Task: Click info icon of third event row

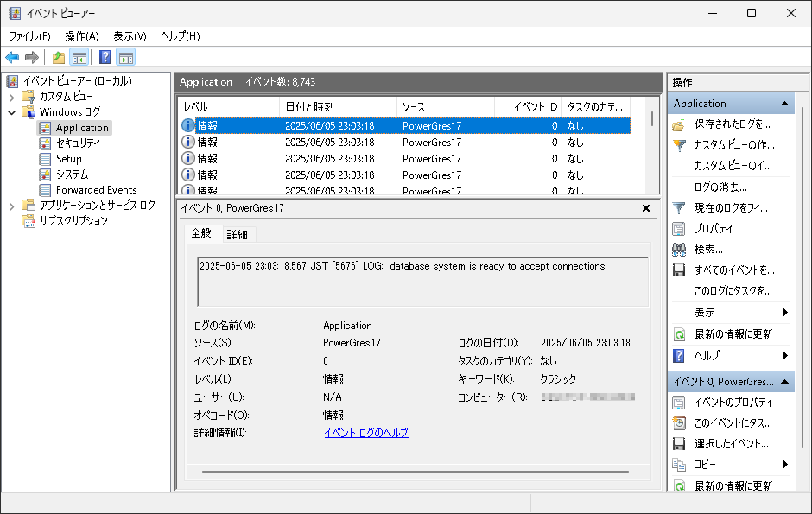Action: (x=188, y=158)
